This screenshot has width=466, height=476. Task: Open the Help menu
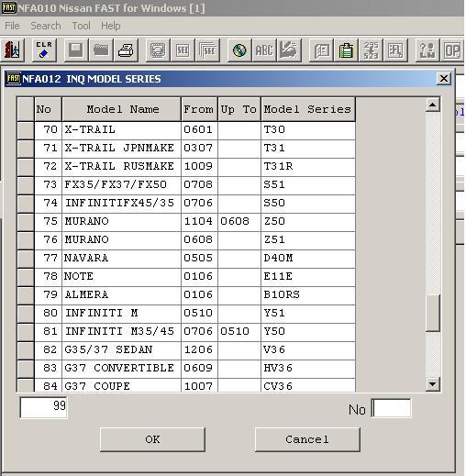click(x=111, y=26)
